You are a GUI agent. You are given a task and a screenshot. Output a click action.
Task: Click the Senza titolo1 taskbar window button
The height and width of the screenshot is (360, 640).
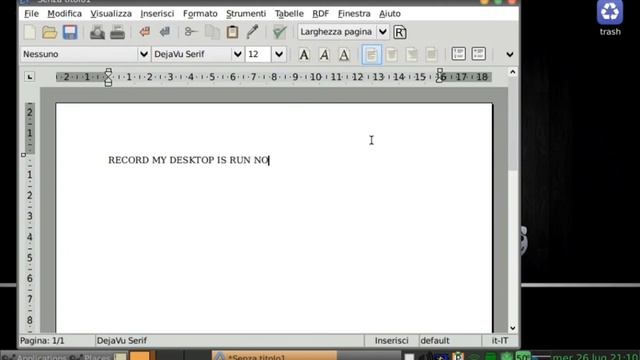[x=274, y=356]
